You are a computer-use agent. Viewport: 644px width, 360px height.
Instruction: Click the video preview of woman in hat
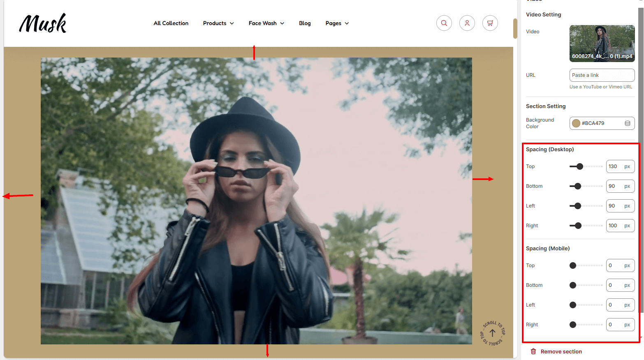256,201
